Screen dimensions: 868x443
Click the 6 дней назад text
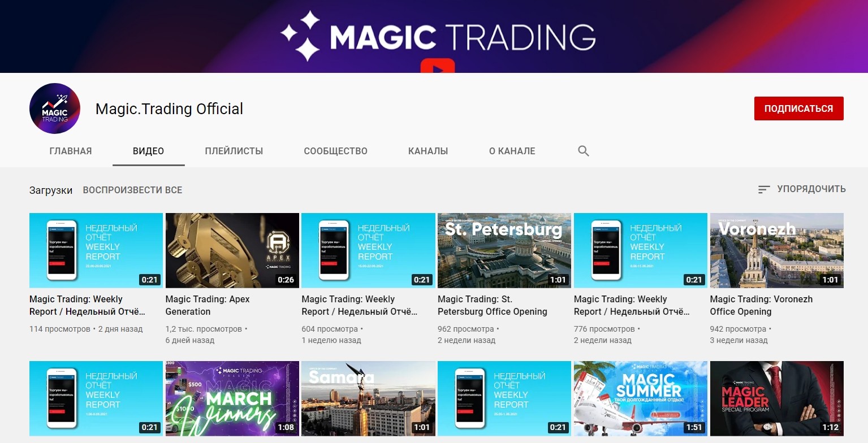(190, 341)
